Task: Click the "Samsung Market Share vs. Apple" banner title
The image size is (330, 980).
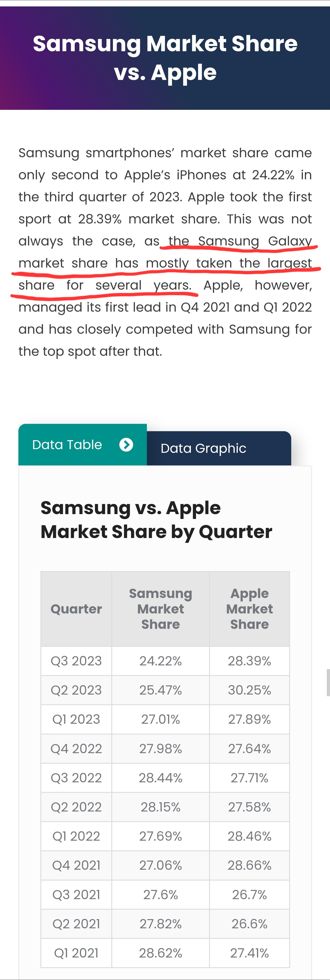Action: [165, 58]
